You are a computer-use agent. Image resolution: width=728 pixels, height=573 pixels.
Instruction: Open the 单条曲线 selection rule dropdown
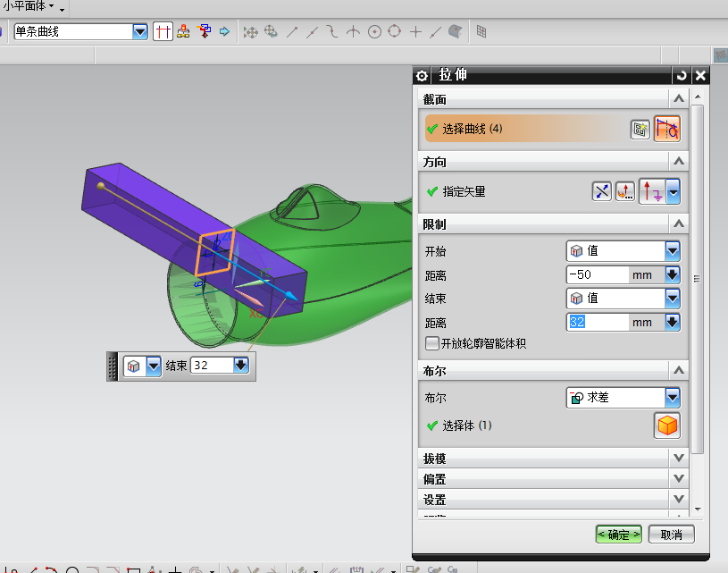pyautogui.click(x=140, y=30)
